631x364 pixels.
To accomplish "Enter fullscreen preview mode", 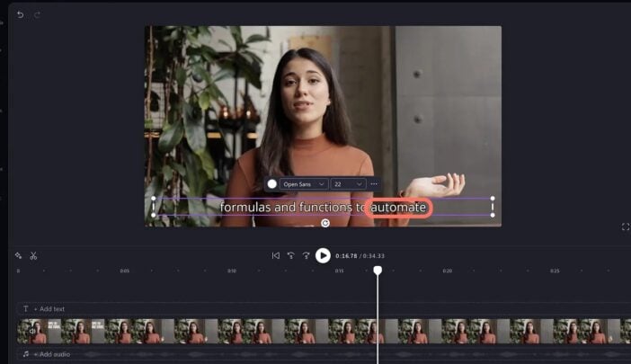I will pos(626,227).
